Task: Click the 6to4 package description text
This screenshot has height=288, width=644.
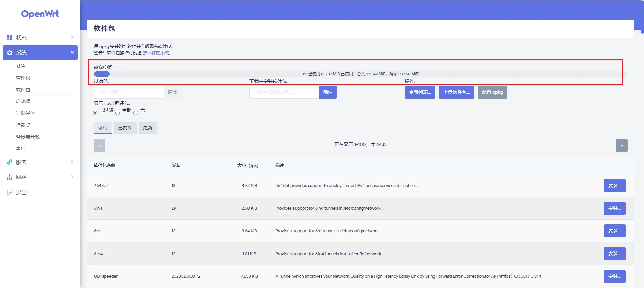Action: [330, 254]
